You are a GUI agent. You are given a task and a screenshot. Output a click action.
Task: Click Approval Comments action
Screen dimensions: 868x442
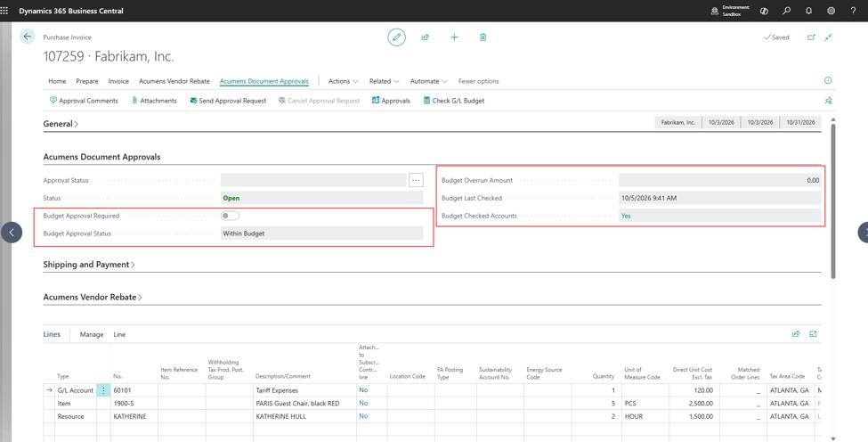point(84,101)
